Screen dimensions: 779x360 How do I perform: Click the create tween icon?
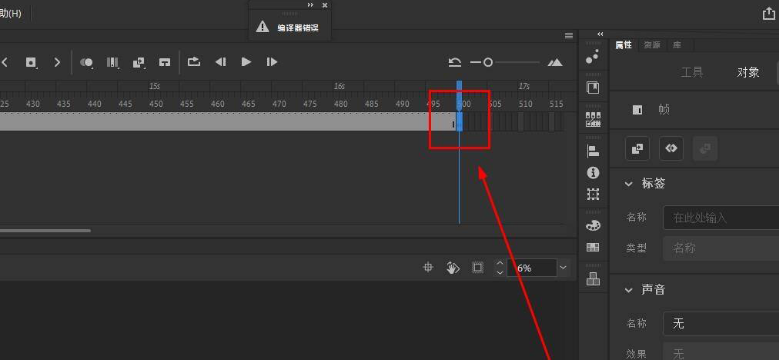139,63
